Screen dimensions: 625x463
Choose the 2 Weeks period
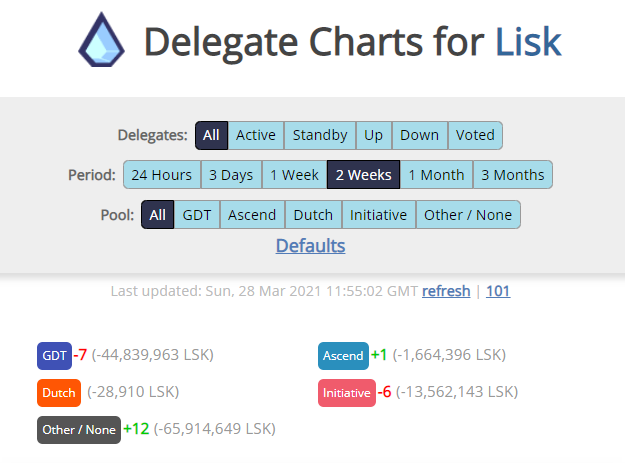click(x=364, y=175)
